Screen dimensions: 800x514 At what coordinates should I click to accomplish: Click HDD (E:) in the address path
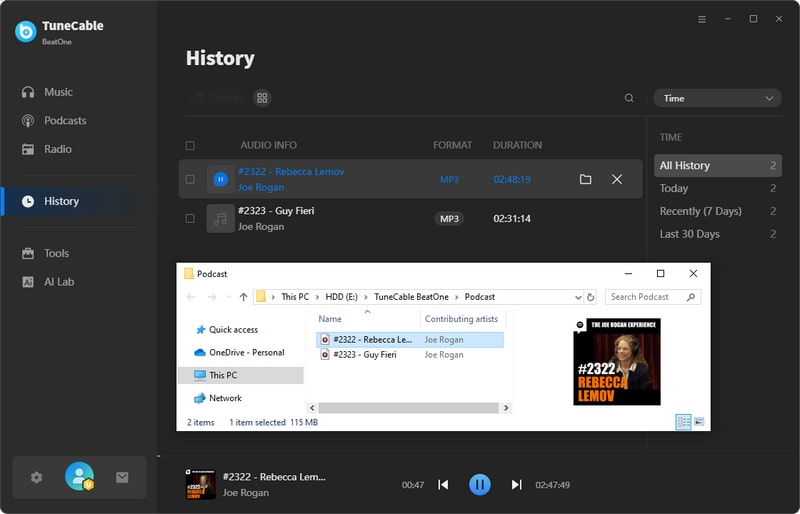341,297
